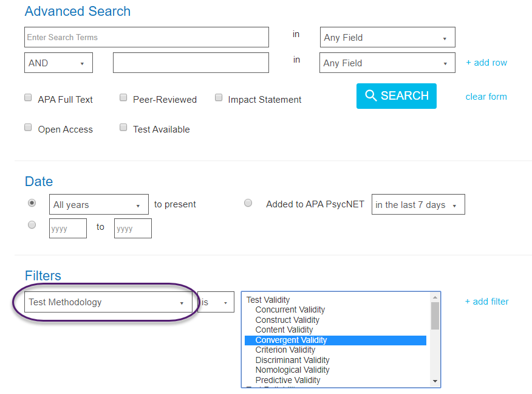
Task: Open the second-row Any Field dropdown
Action: click(387, 63)
